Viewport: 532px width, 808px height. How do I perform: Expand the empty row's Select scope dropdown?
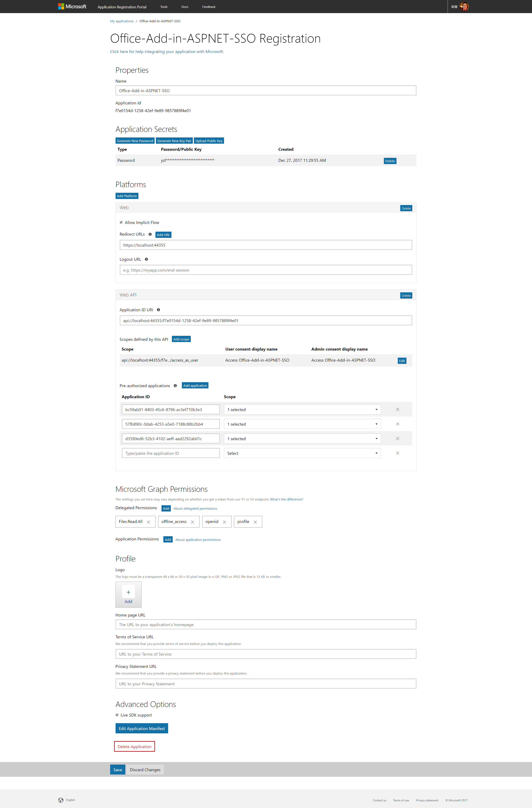coord(302,453)
